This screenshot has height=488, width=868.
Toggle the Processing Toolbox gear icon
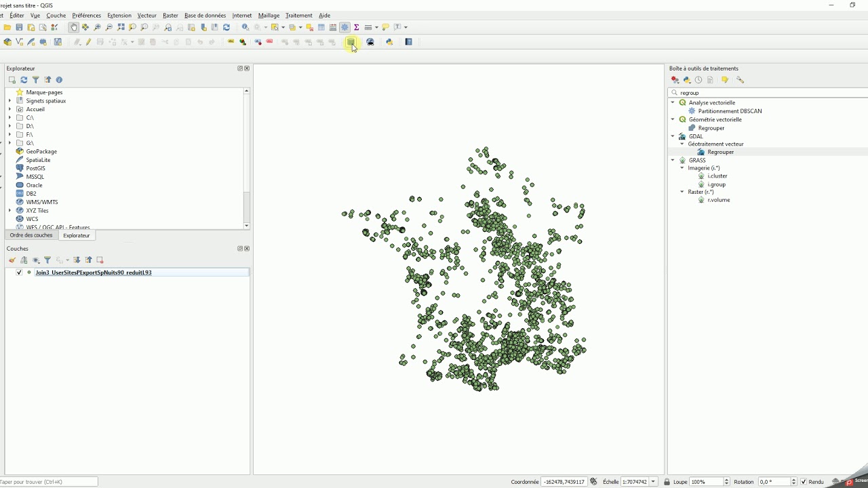pos(344,27)
